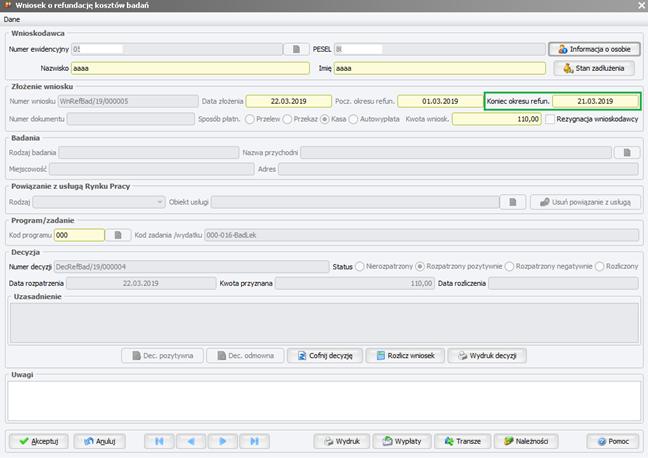648x458 pixels.
Task: Select Przelew payment method
Action: (x=250, y=119)
